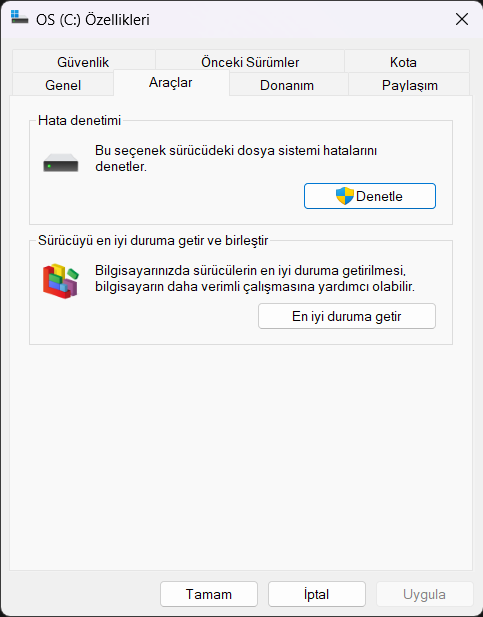Click the colorful defragment blocks icon

pyautogui.click(x=61, y=281)
